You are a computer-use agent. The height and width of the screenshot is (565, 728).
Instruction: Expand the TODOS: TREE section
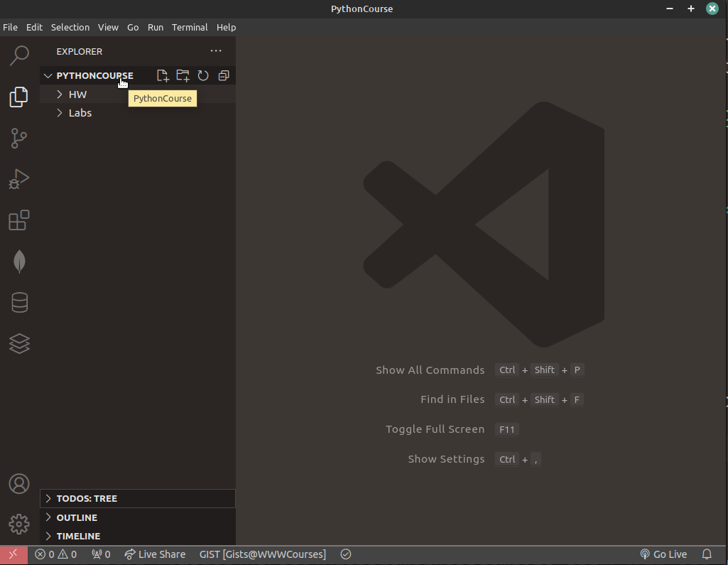pyautogui.click(x=138, y=499)
